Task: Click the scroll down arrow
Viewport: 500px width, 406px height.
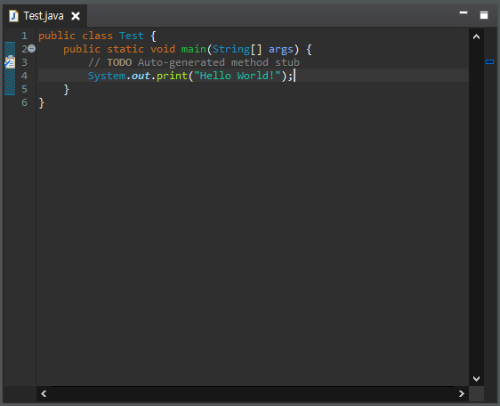Action: 476,379
